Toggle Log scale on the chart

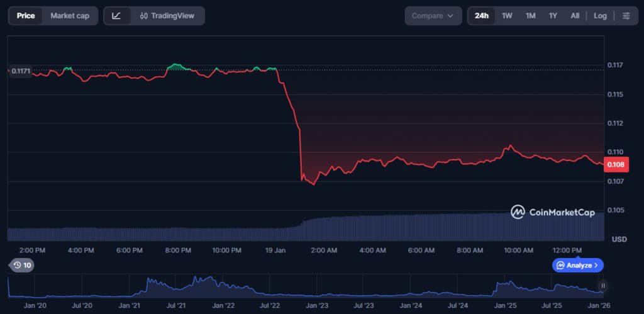600,16
